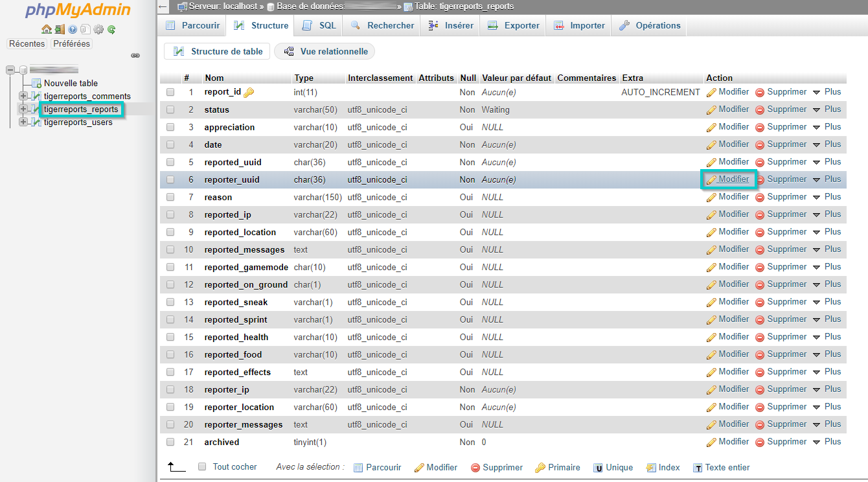This screenshot has height=482, width=868.
Task: Tick the checkbox for date row
Action: pyautogui.click(x=170, y=144)
